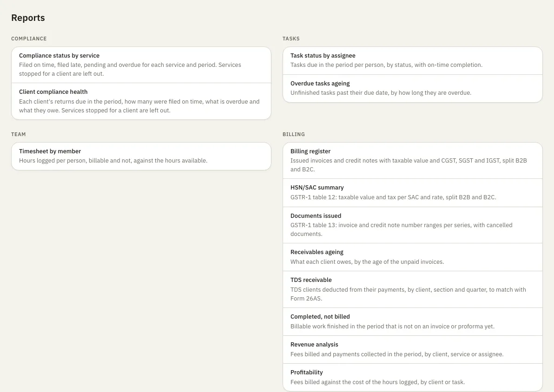Viewport: 554px width, 392px height.
Task: Open Client compliance health report
Action: tap(141, 101)
